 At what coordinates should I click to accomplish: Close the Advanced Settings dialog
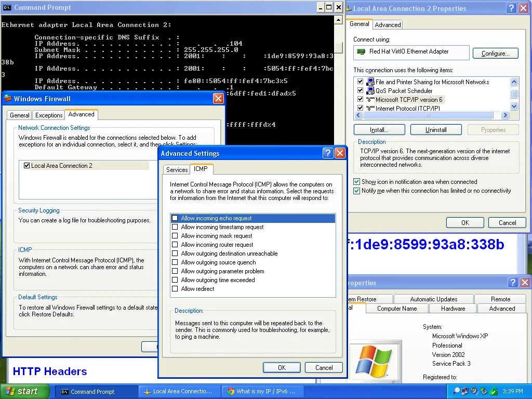(340, 153)
